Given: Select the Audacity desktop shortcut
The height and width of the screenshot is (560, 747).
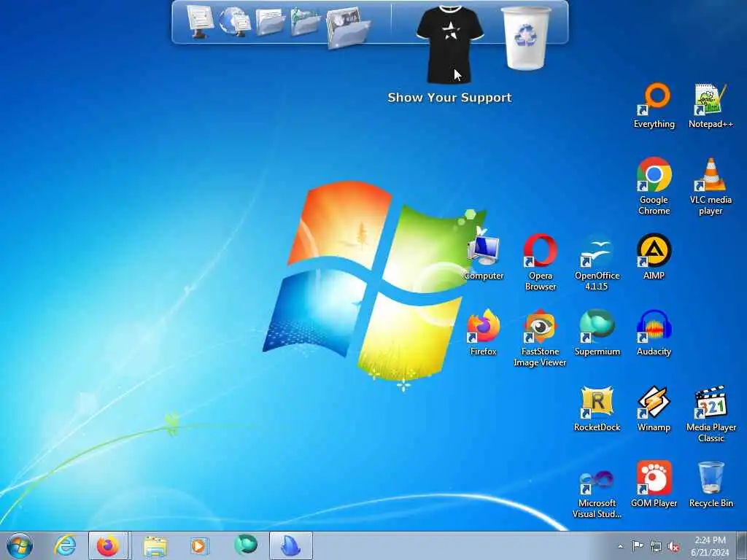Looking at the screenshot, I should (x=654, y=333).
